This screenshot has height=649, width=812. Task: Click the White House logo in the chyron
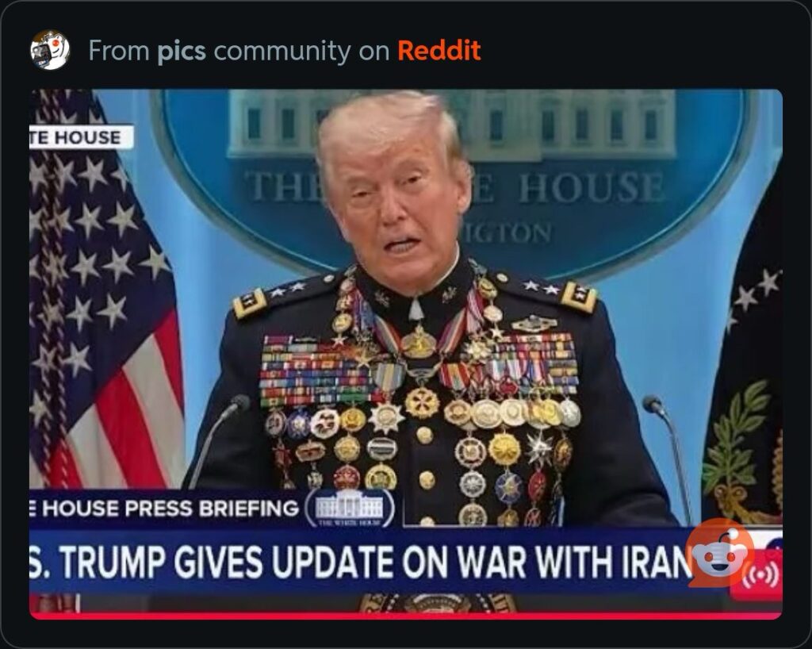click(x=350, y=508)
